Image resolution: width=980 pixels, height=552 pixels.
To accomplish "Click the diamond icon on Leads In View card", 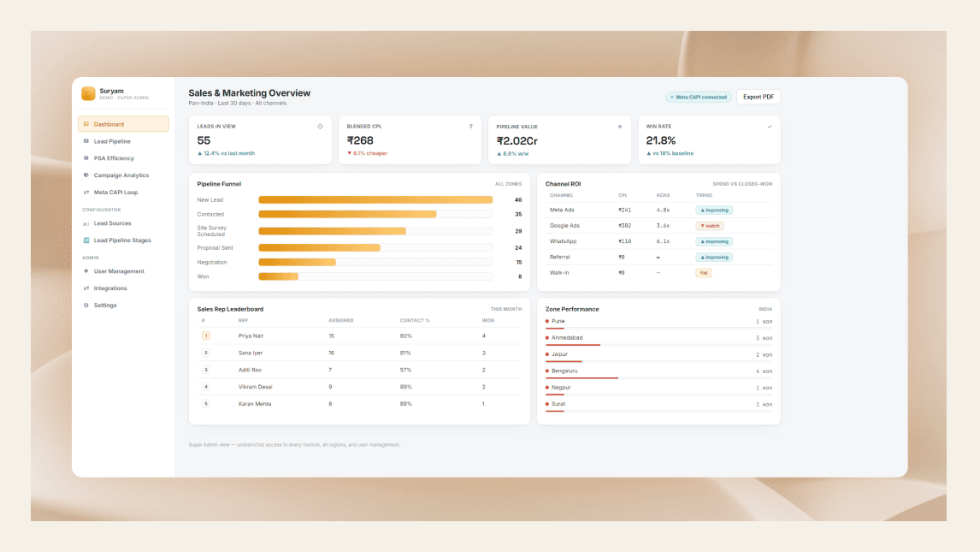I will pos(320,127).
